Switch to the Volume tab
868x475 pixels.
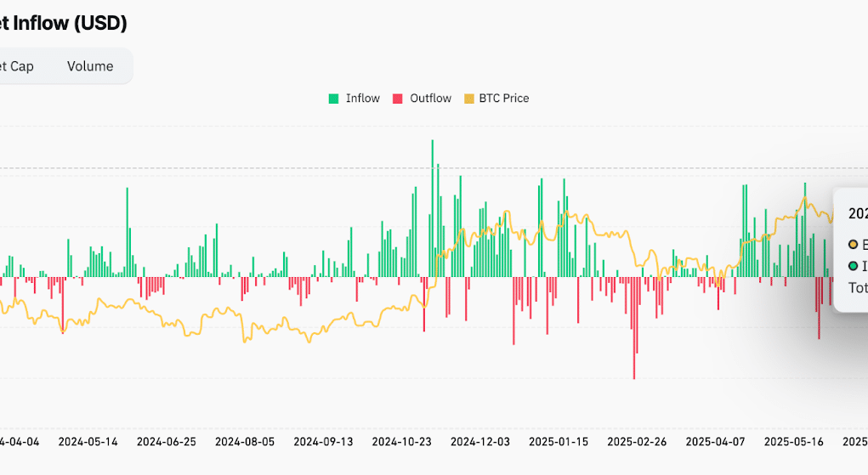tap(90, 66)
